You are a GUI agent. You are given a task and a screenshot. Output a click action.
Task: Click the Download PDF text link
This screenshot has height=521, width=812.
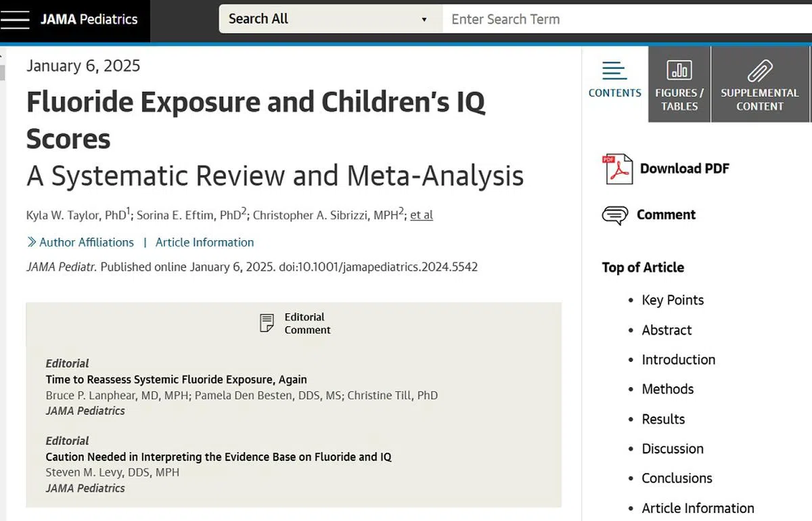[684, 168]
